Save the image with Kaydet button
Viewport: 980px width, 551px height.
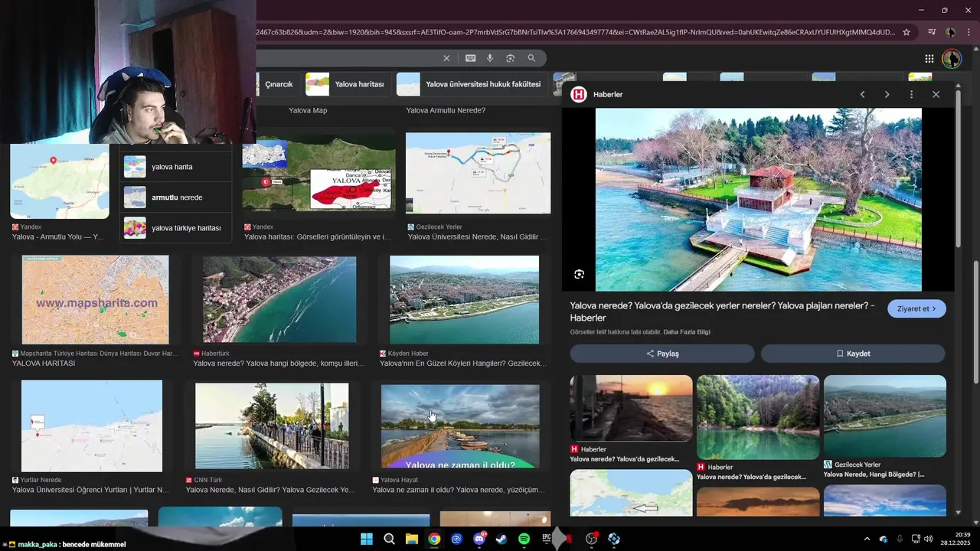tap(853, 354)
